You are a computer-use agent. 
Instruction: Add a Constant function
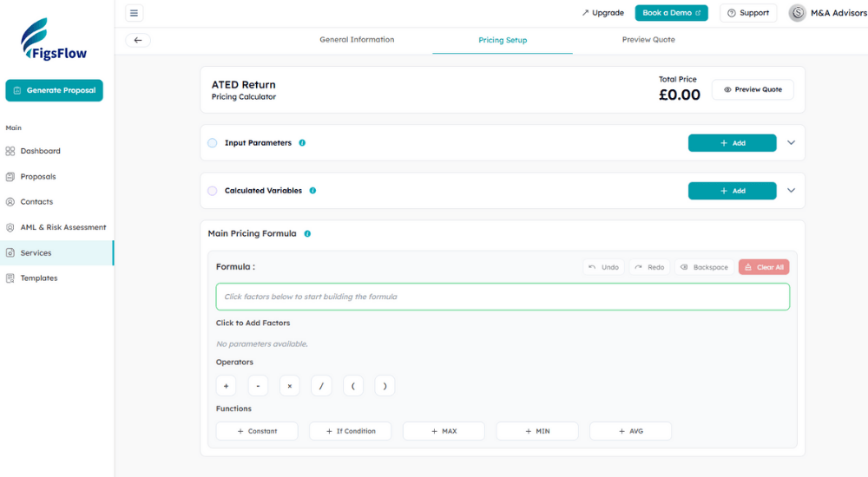[257, 431]
